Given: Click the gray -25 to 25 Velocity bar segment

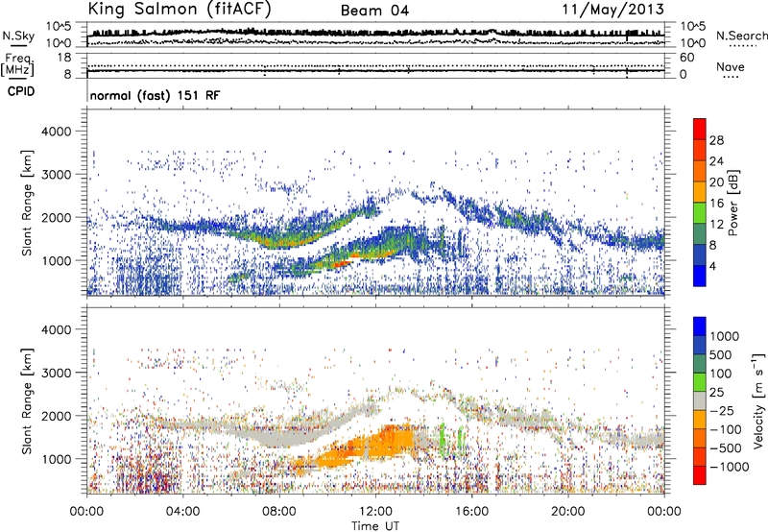Looking at the screenshot, I should point(700,400).
